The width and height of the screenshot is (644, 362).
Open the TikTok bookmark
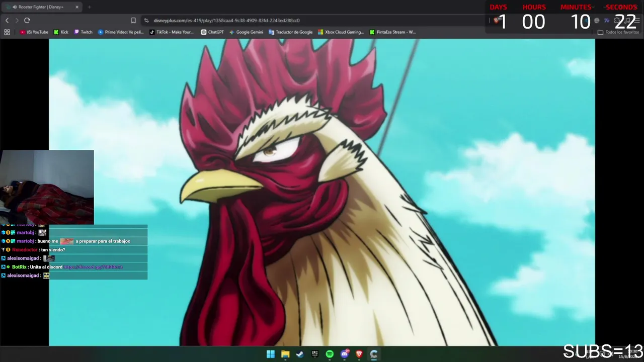click(x=172, y=32)
